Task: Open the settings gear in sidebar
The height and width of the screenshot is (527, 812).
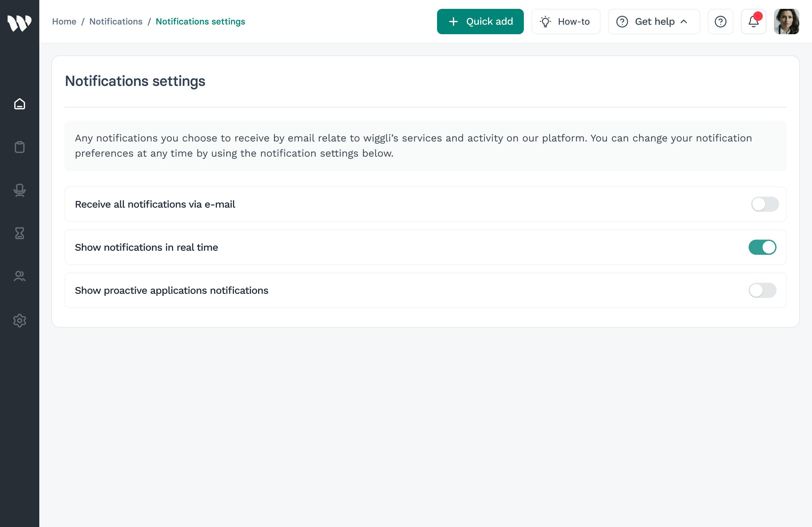Action: (19, 321)
